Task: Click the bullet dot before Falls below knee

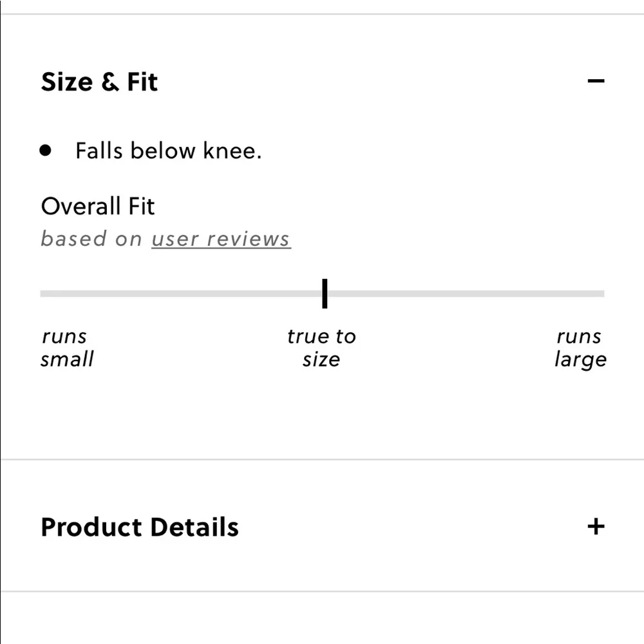Action: click(x=45, y=151)
